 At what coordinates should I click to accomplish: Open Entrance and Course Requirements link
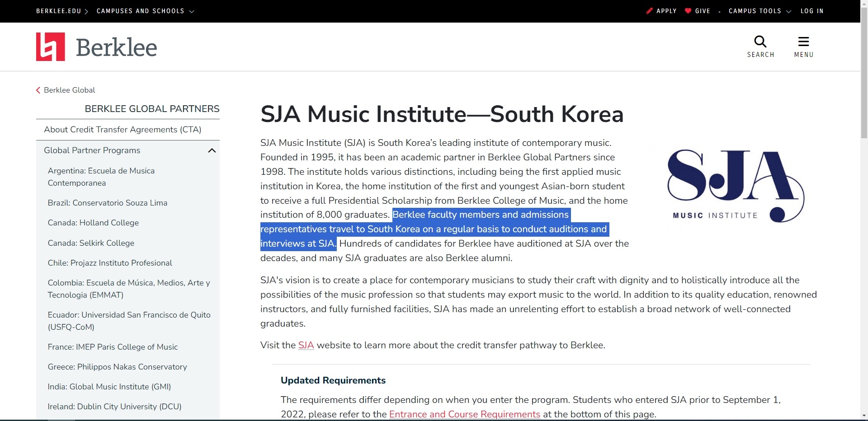coord(465,414)
